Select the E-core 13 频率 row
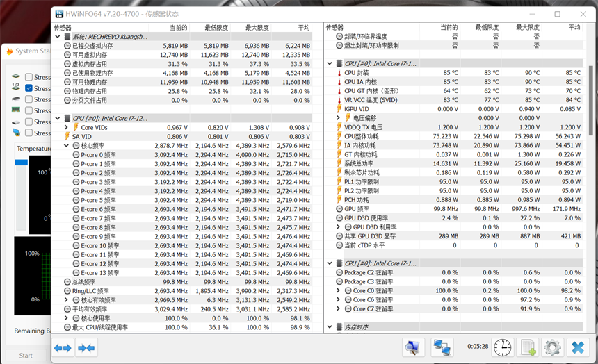598x364 pixels. point(182,273)
